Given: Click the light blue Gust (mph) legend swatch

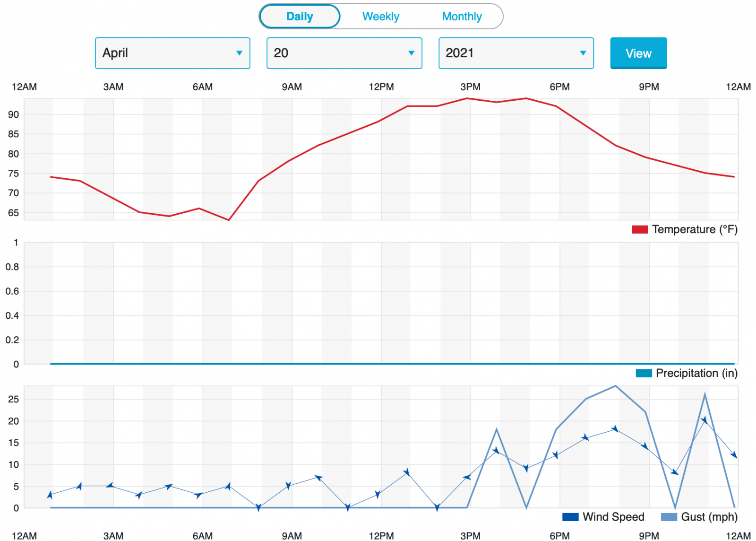Looking at the screenshot, I should coord(669,517).
